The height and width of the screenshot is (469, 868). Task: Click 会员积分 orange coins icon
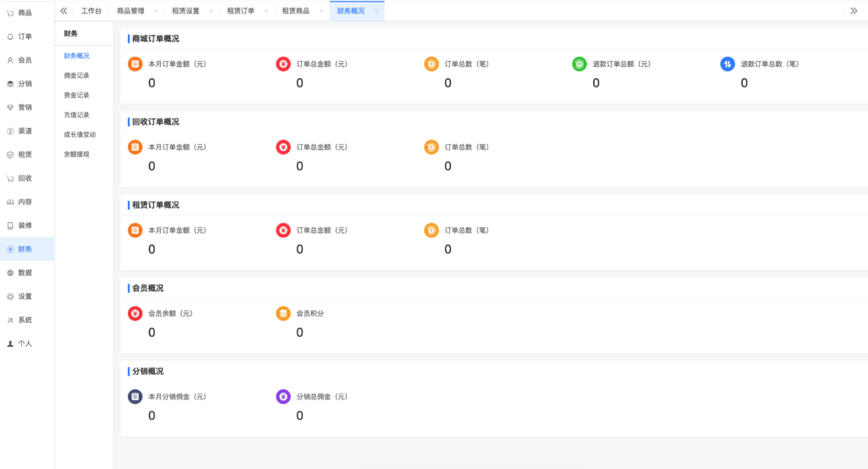click(283, 313)
